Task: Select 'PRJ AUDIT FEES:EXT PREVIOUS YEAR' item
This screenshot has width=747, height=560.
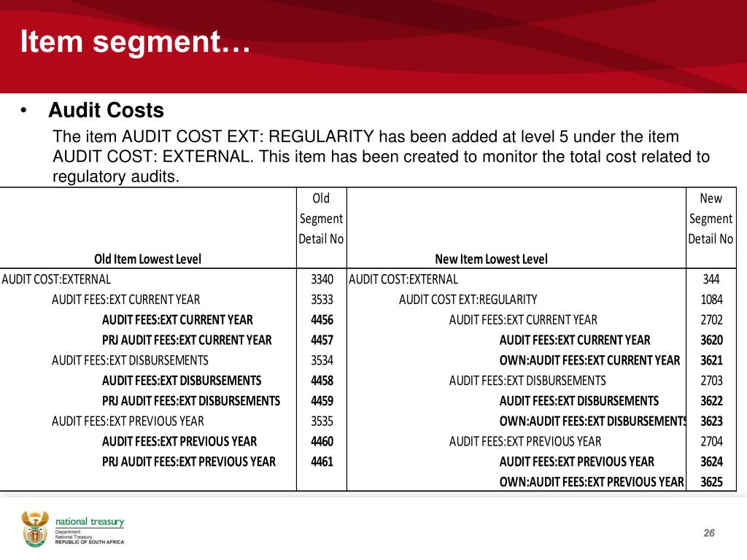Action: click(x=189, y=462)
